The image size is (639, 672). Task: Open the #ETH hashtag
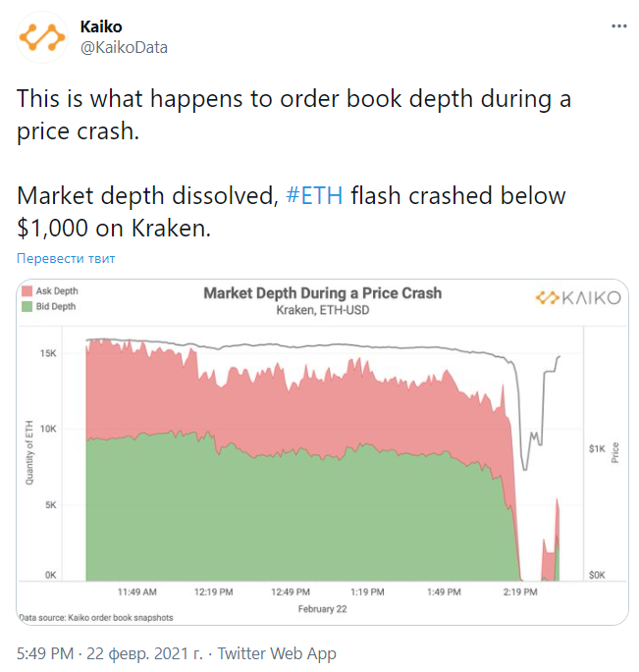(314, 195)
